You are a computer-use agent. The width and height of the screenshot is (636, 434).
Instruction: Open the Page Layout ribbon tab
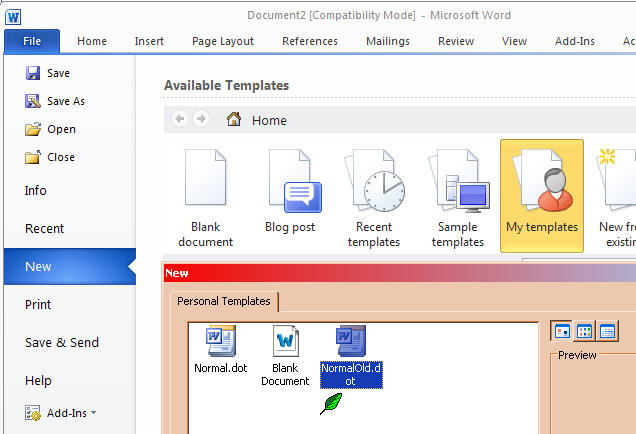[223, 41]
